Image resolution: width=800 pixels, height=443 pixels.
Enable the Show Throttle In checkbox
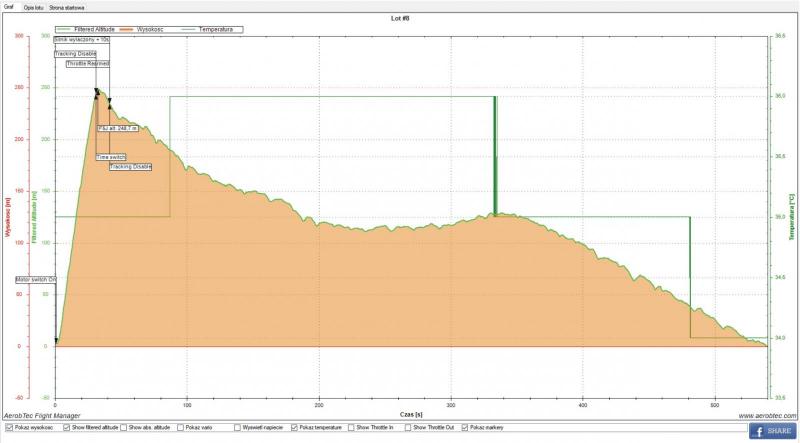(351, 427)
